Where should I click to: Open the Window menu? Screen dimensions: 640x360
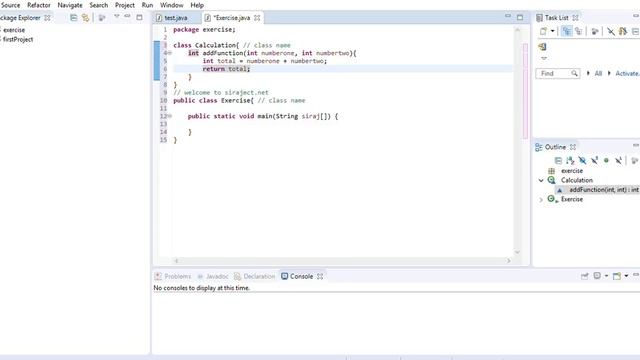pos(171,5)
